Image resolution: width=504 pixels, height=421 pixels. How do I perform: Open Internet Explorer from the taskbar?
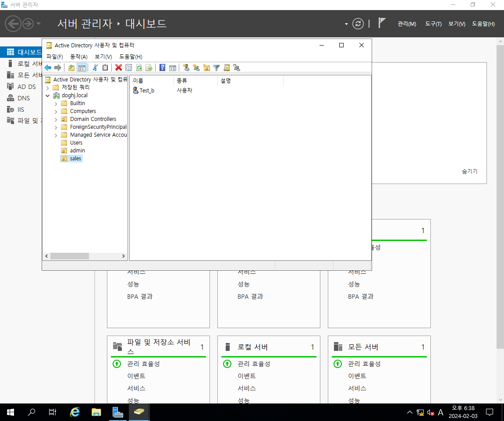75,412
